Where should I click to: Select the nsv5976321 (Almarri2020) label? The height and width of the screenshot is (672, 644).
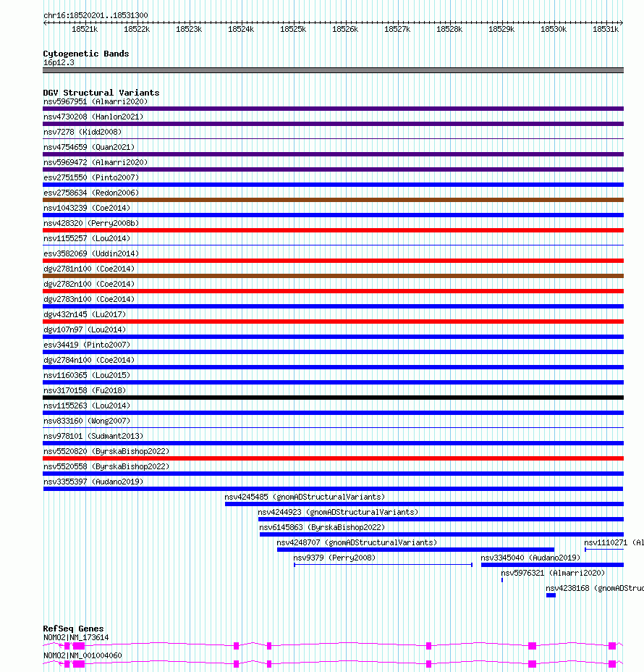553,573
